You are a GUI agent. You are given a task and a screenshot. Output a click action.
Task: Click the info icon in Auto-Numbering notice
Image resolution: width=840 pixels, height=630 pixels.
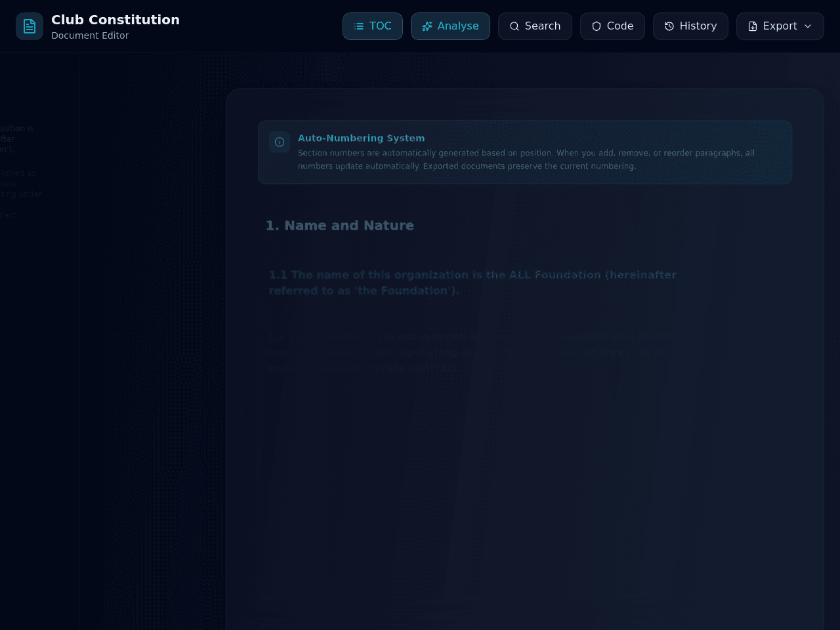click(x=280, y=142)
